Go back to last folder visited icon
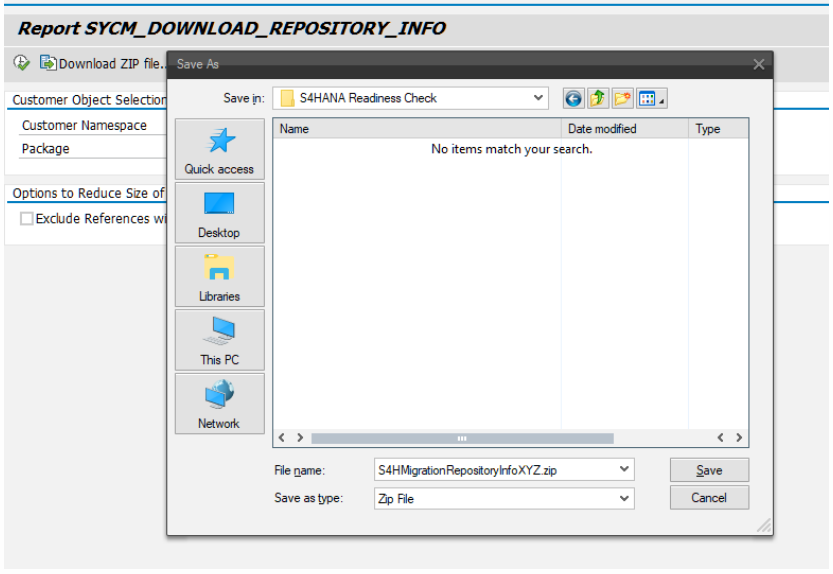Screen dimensions: 833x574 (573, 99)
